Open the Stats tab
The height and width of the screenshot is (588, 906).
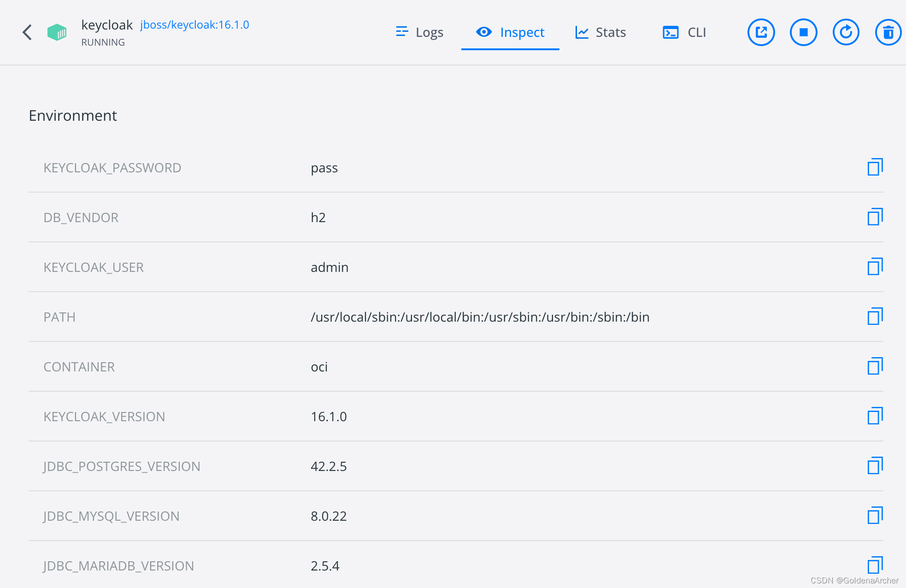pos(601,32)
